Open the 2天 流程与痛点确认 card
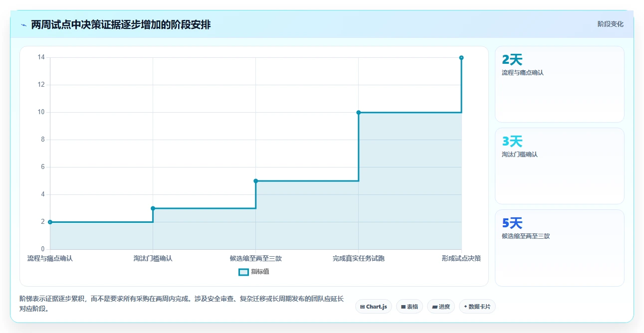This screenshot has height=333, width=644. coord(559,84)
